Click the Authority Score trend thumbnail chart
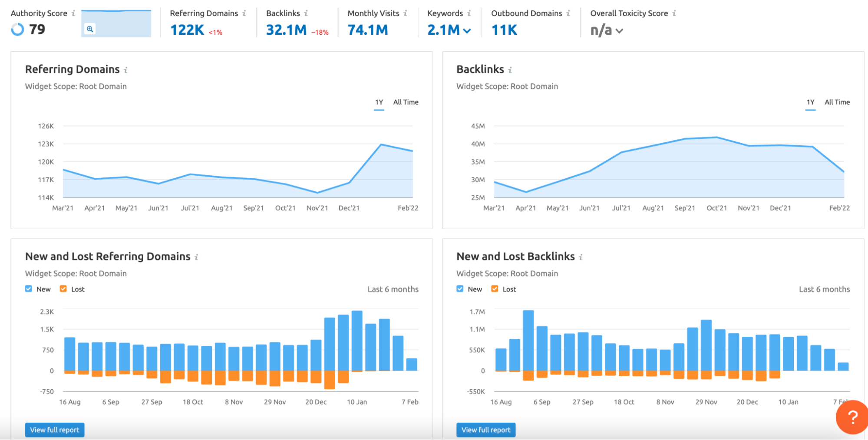This screenshot has height=440, width=868. [x=116, y=23]
